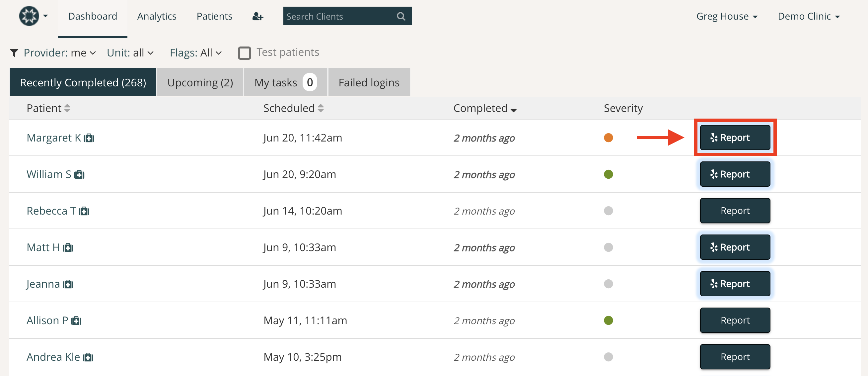Open Report for Rebecca T
This screenshot has height=376, width=868.
pyautogui.click(x=735, y=211)
